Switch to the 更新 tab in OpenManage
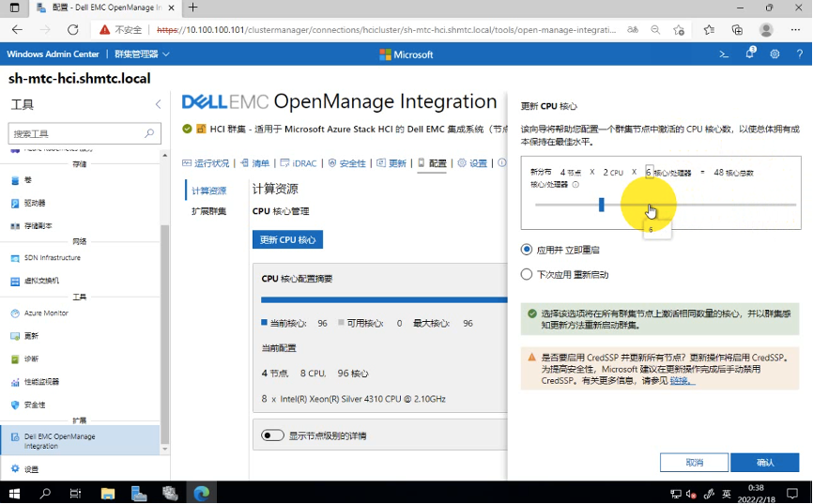This screenshot has width=813, height=504. [x=391, y=163]
